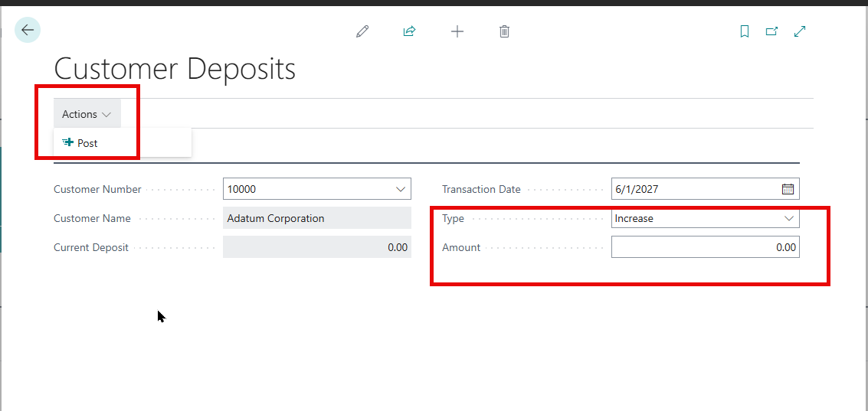Click the Current Deposit label
Screen dimensions: 868x411
click(91, 247)
